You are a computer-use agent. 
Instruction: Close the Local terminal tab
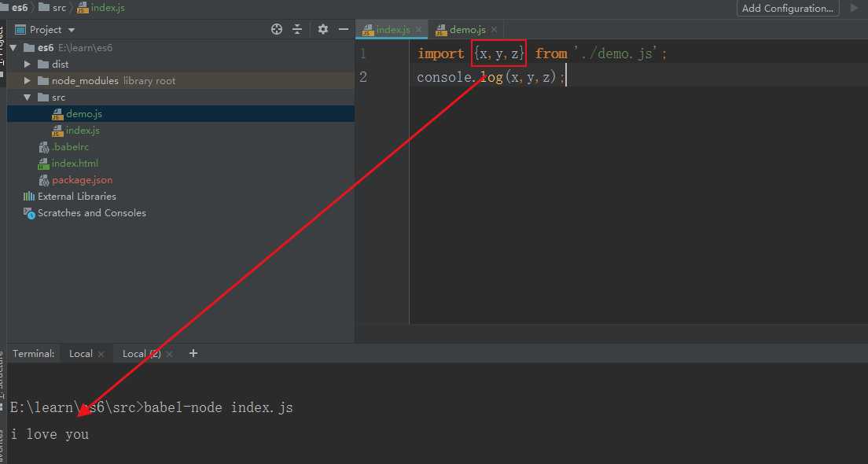[101, 355]
